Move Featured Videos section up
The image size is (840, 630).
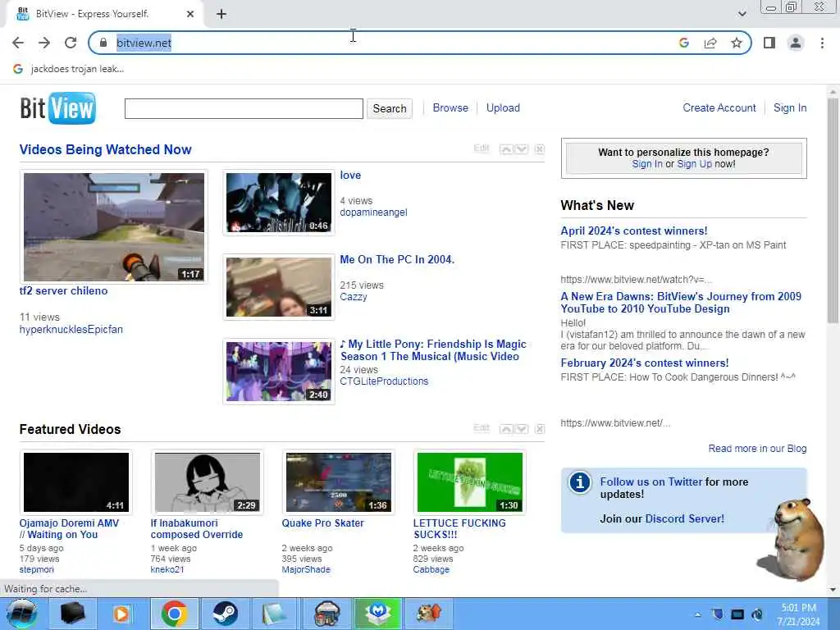(x=505, y=428)
